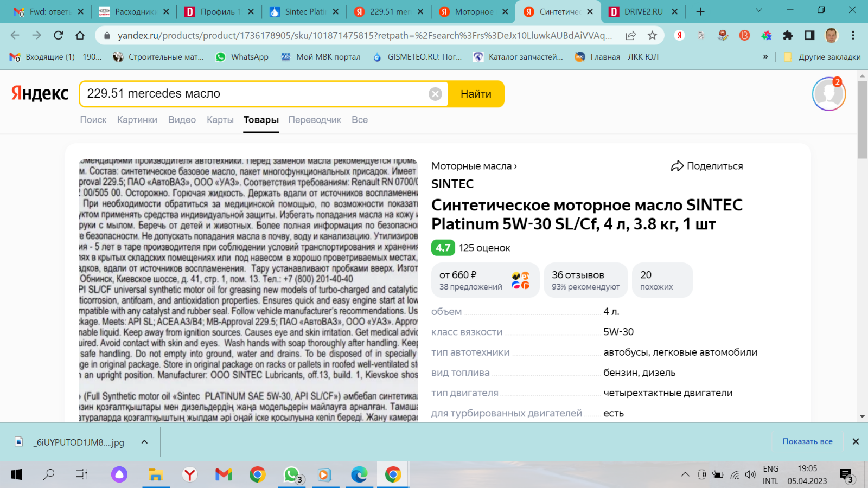
Task: Expand options for downloaded jpg file
Action: click(144, 442)
